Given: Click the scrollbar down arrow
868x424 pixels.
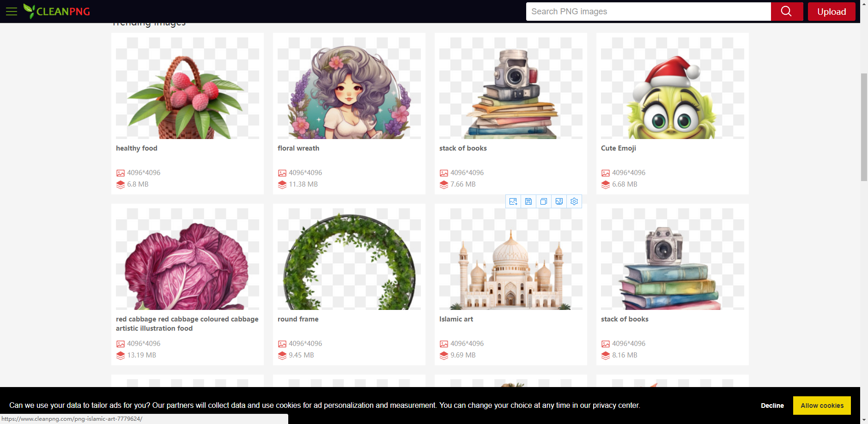Looking at the screenshot, I should [864, 420].
